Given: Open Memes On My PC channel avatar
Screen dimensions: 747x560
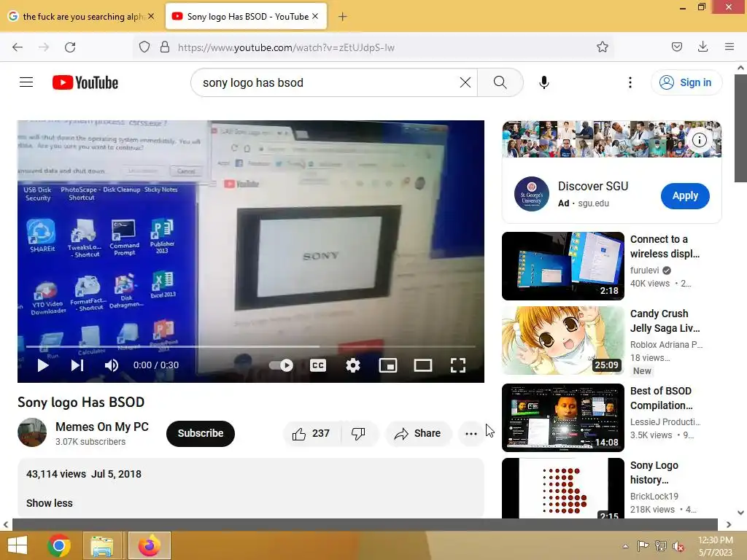Looking at the screenshot, I should [x=32, y=432].
